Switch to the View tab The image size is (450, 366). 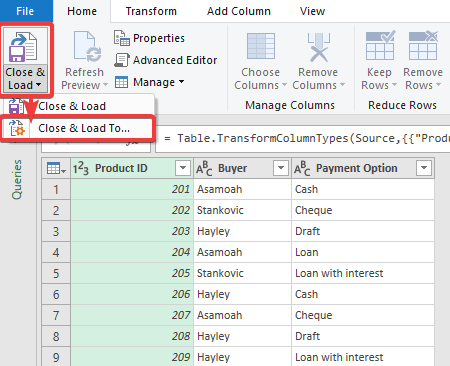[312, 11]
